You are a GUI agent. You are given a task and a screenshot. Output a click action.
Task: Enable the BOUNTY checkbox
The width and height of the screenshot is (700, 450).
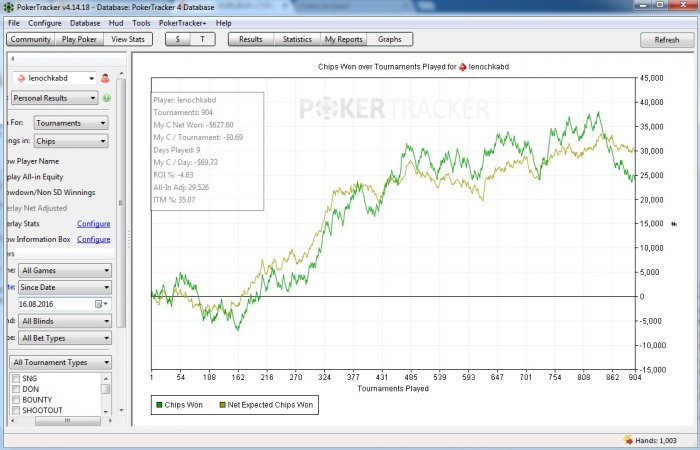click(16, 400)
